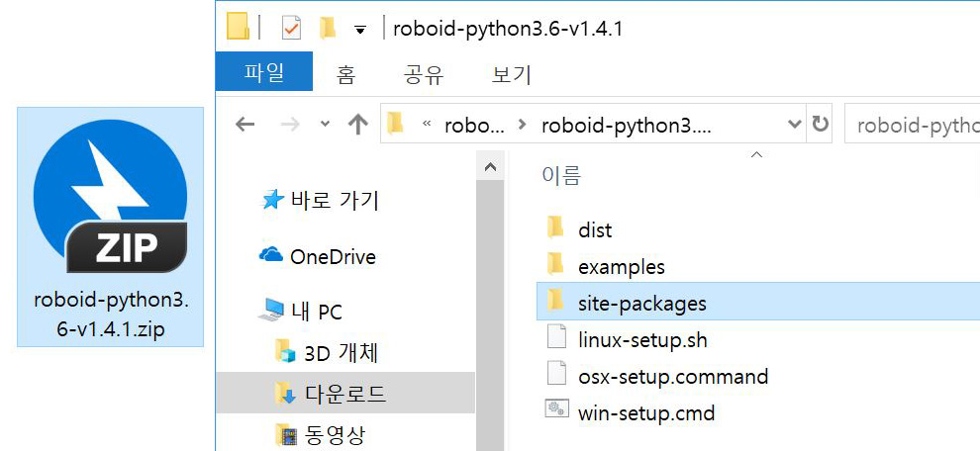980x451 pixels.
Task: Select the examples folder name
Action: [x=622, y=267]
